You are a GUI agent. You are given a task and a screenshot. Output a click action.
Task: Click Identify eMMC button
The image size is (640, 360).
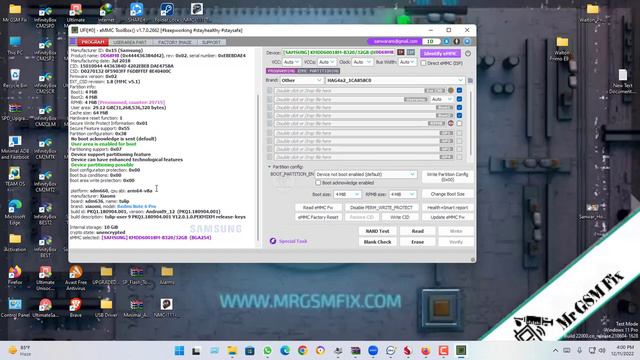tap(440, 53)
